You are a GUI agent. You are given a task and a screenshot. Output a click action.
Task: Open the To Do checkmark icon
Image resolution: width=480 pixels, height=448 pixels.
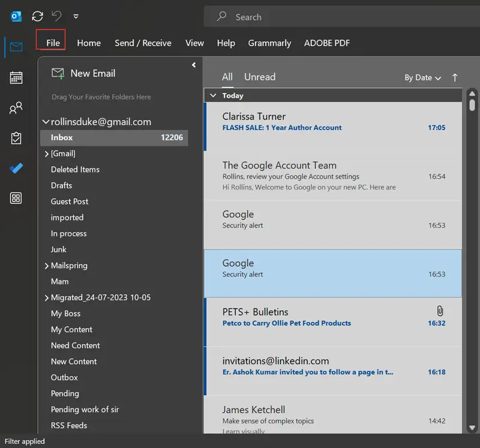[16, 169]
